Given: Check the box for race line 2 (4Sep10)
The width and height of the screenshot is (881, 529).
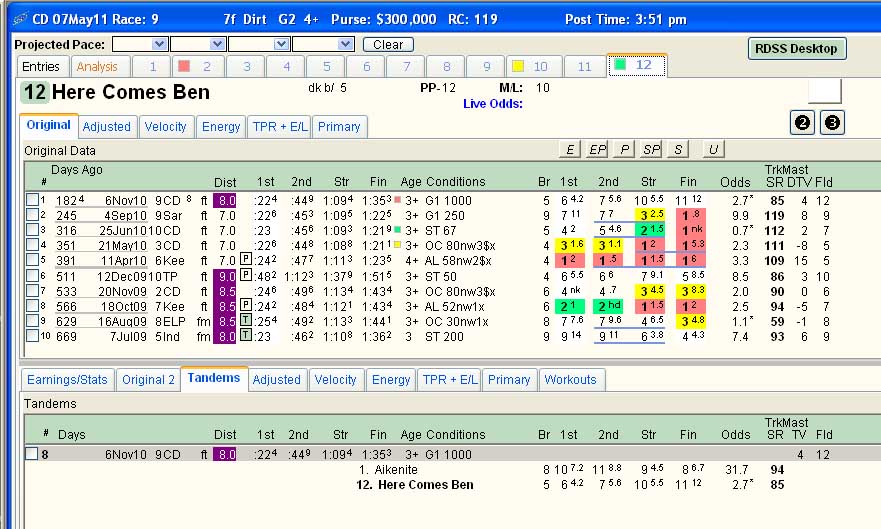Looking at the screenshot, I should point(32,215).
